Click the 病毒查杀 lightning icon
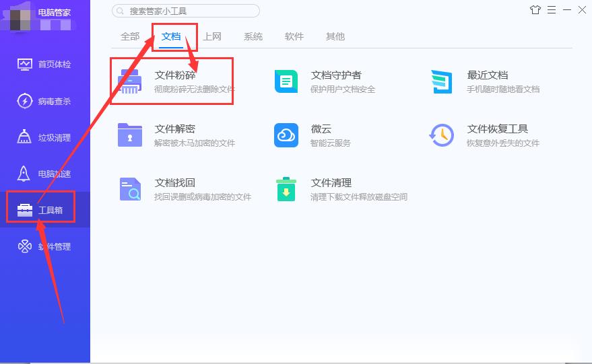This screenshot has height=364, width=592. pyautogui.click(x=25, y=101)
